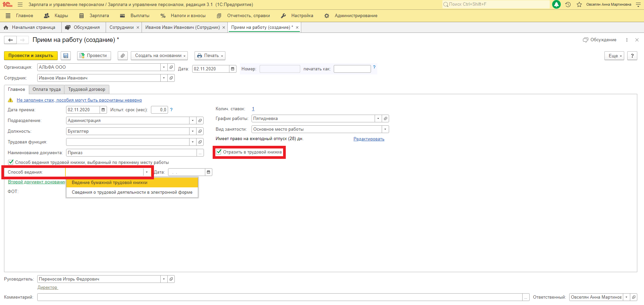Click the favorites star icon

[579, 5]
